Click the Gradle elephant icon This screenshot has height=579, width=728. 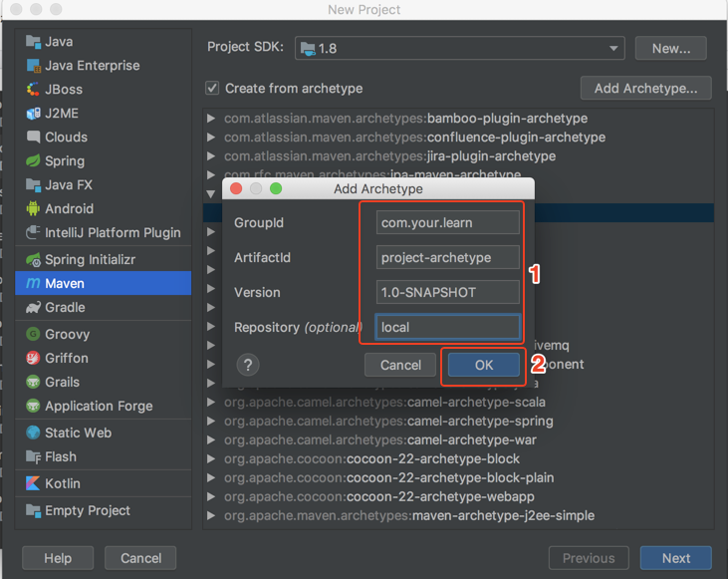33,307
